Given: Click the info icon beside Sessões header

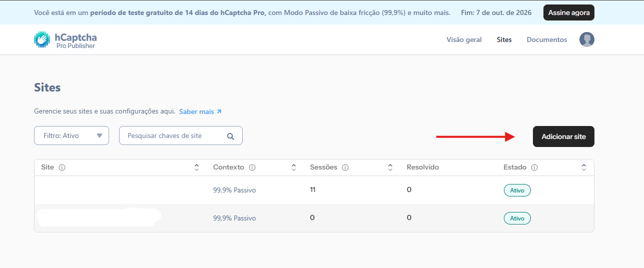Looking at the screenshot, I should coord(345,167).
